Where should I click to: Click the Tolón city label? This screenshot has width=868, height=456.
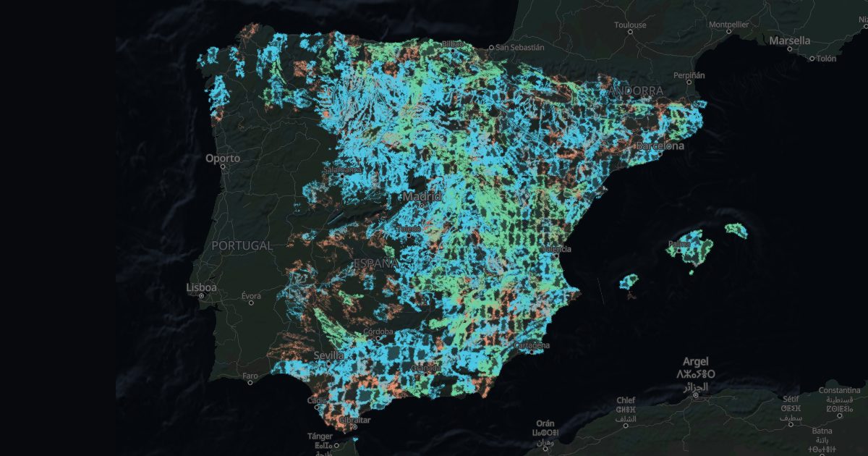[x=825, y=59]
